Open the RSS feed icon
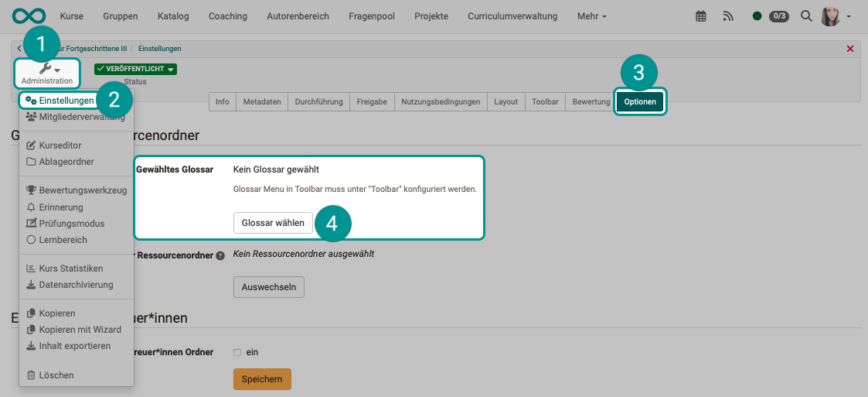 point(728,16)
